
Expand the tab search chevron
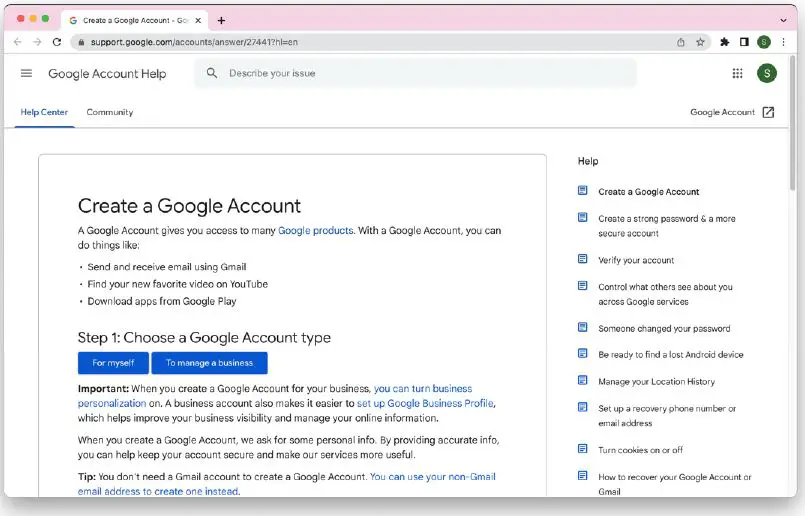(783, 20)
